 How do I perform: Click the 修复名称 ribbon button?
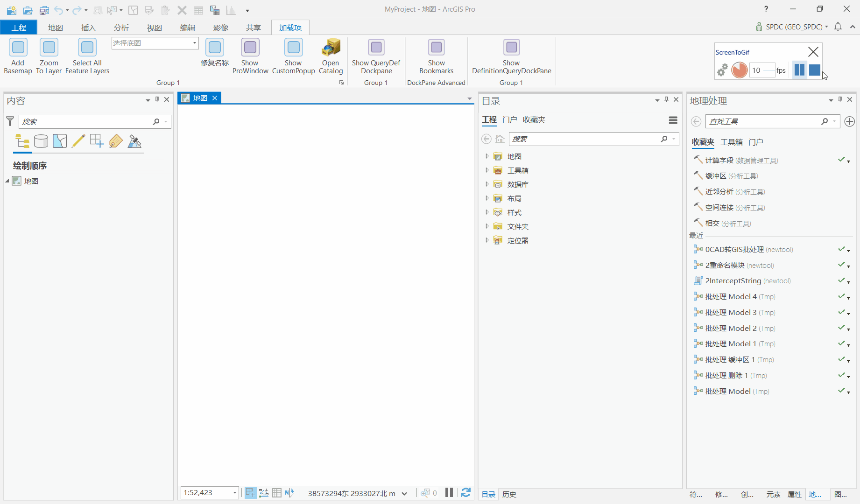pyautogui.click(x=215, y=53)
